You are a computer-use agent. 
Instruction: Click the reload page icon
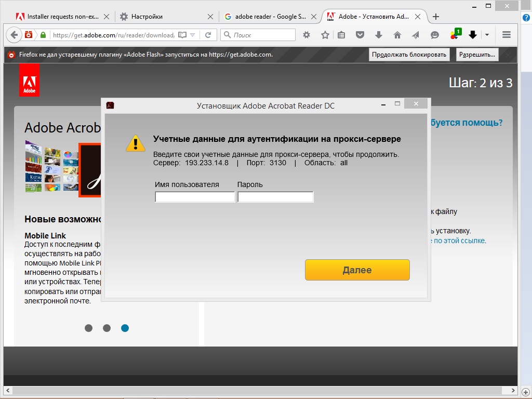point(208,35)
